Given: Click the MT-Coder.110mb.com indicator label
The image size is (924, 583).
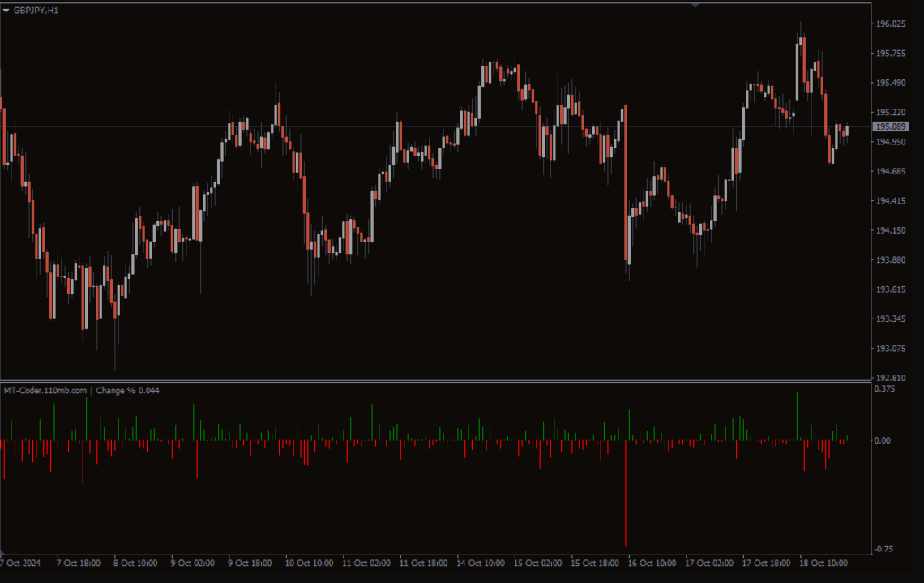Looking at the screenshot, I should pos(45,391).
